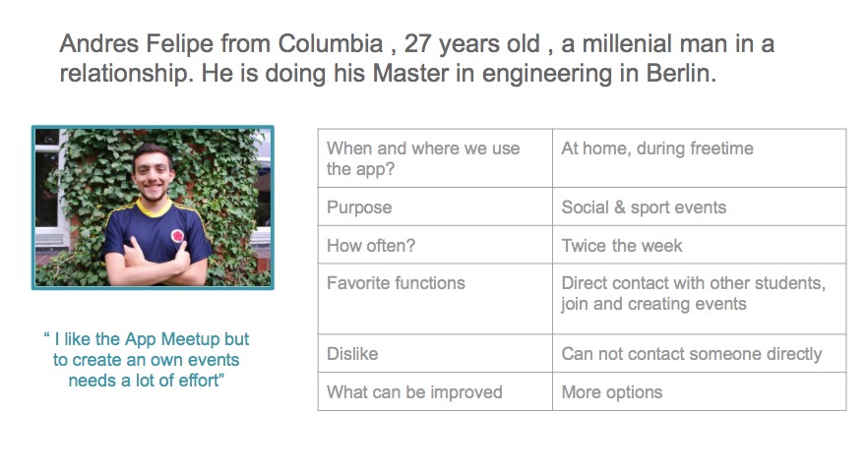The width and height of the screenshot is (868, 471).
Task: Click the photo of Andres Felipe
Action: point(153,207)
